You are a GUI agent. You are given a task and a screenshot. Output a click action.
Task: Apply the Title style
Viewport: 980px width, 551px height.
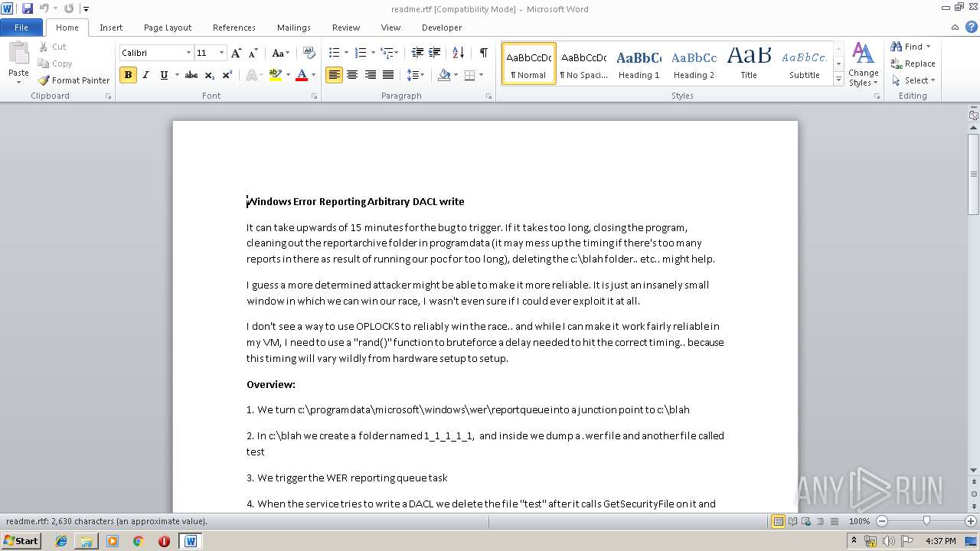(749, 64)
